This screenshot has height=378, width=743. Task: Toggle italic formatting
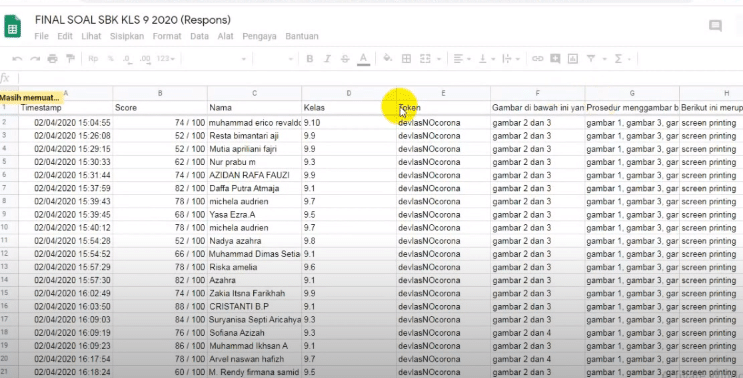pos(327,59)
